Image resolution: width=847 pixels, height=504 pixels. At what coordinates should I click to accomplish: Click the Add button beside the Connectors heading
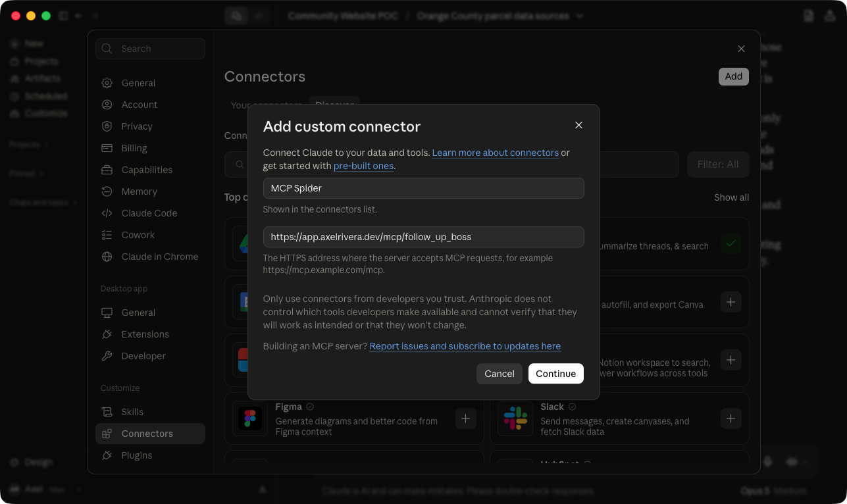(x=733, y=76)
